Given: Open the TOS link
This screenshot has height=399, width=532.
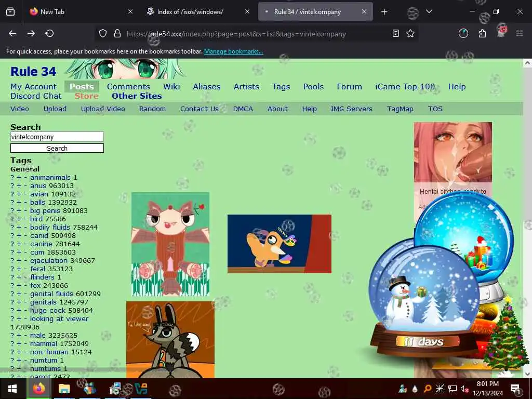Looking at the screenshot, I should (435, 109).
